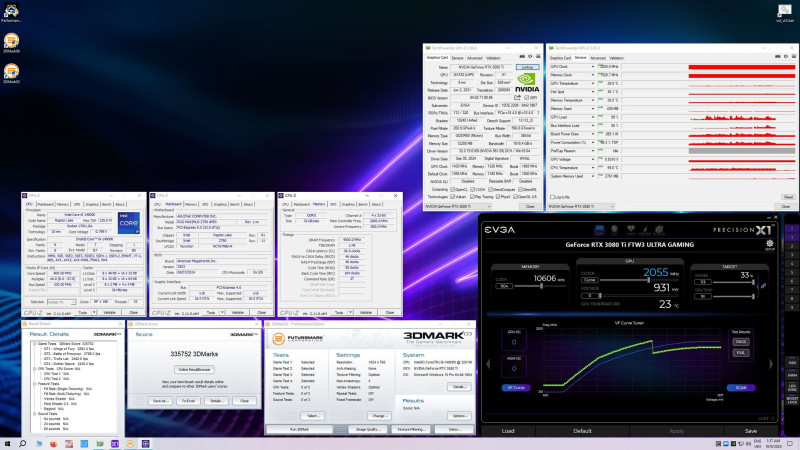Click the refresh icon in GPU-Z Graphics Card window

coord(530,57)
